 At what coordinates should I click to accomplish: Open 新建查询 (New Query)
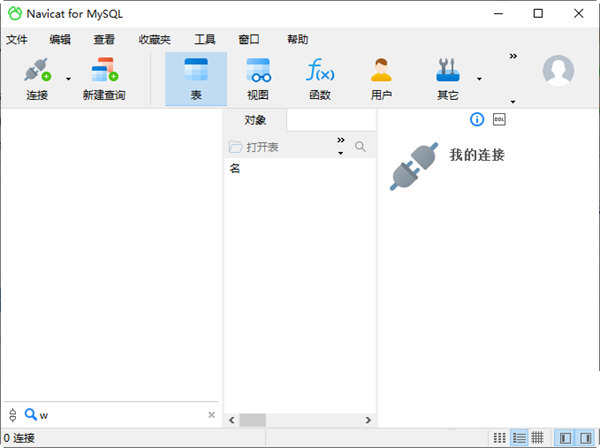[x=104, y=76]
